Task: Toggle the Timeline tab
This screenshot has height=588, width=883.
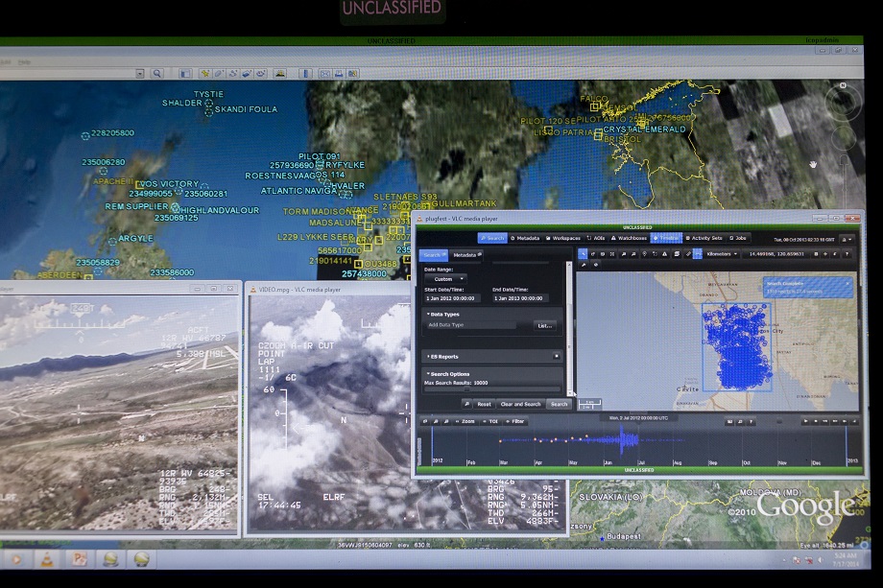Action: pos(666,238)
